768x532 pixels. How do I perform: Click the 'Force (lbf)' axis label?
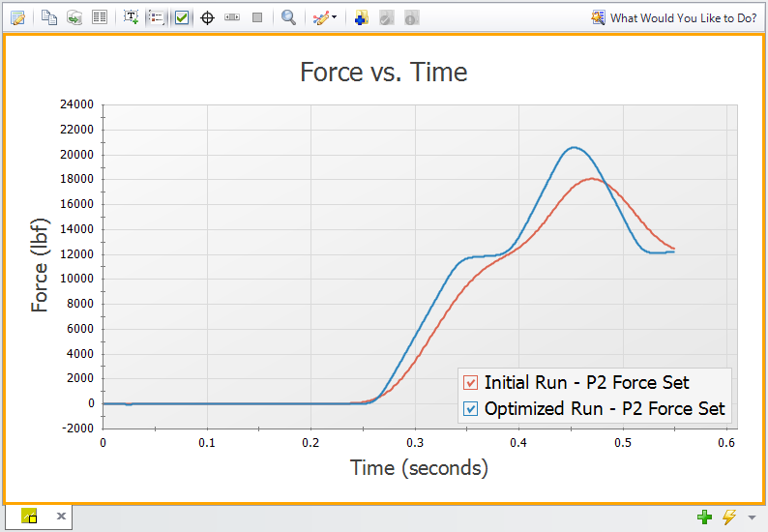40,265
